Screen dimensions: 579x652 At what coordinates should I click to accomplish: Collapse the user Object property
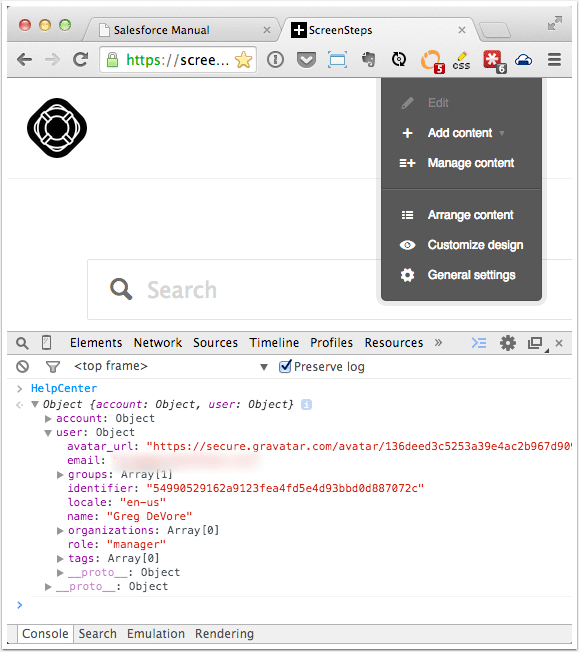(x=48, y=432)
